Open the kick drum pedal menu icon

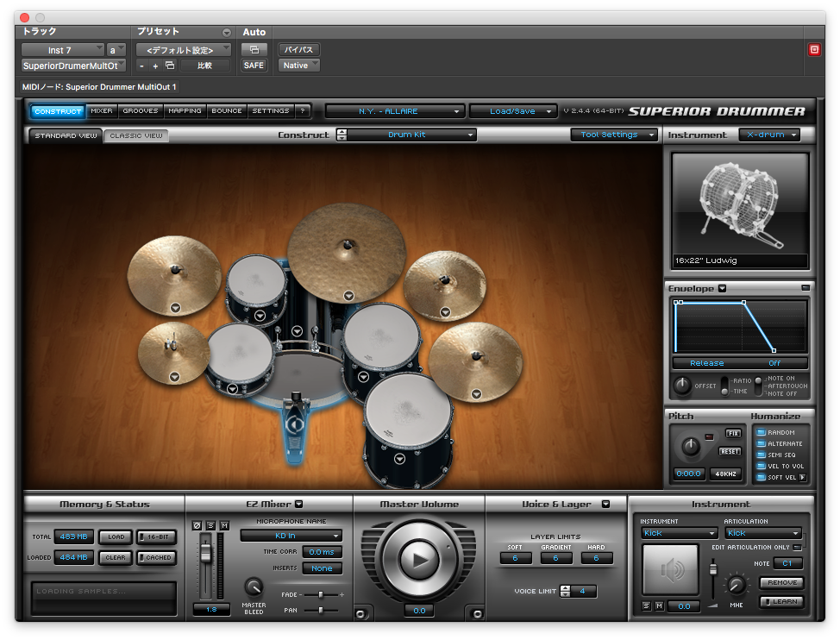pyautogui.click(x=293, y=424)
